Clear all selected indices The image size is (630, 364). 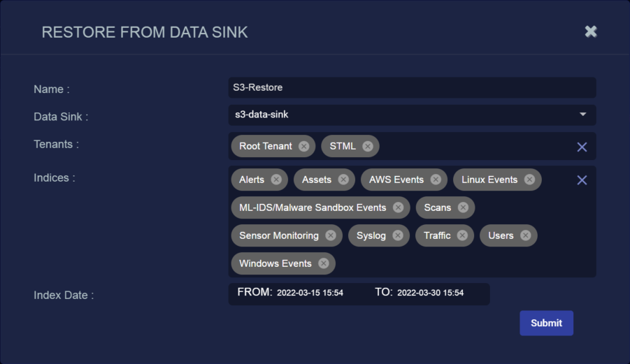pyautogui.click(x=582, y=180)
